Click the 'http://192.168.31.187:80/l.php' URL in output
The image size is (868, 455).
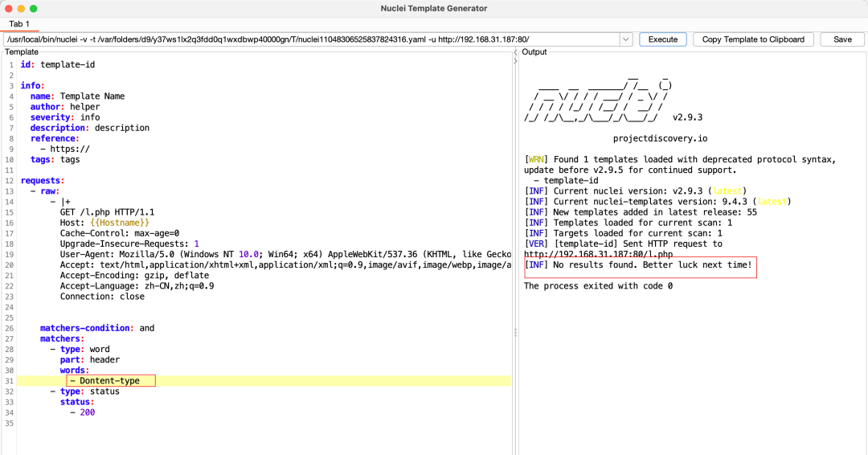[599, 254]
